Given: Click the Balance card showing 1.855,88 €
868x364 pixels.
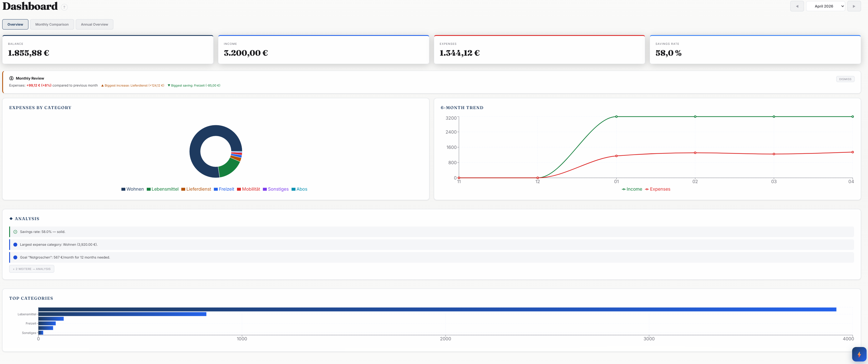Looking at the screenshot, I should coord(108,50).
